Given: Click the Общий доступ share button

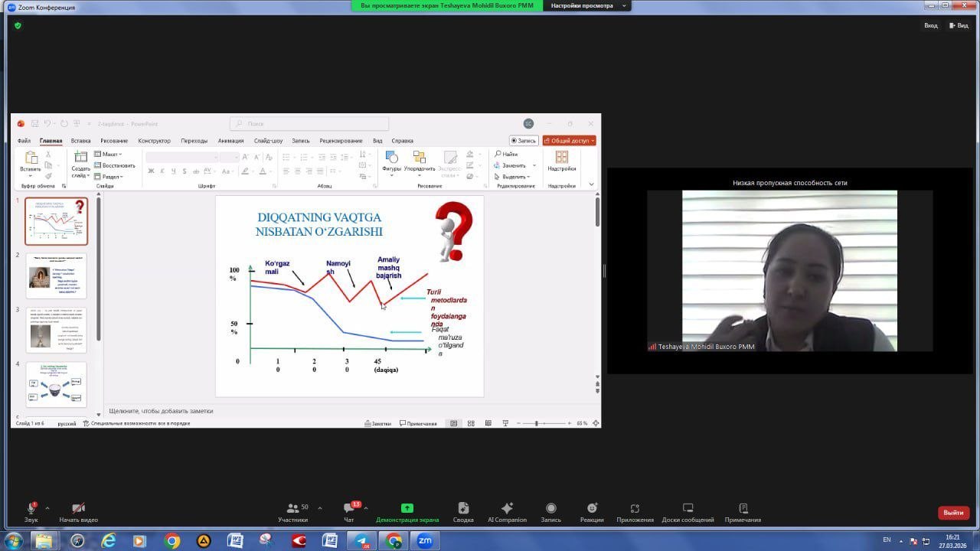Looking at the screenshot, I should click(x=569, y=141).
